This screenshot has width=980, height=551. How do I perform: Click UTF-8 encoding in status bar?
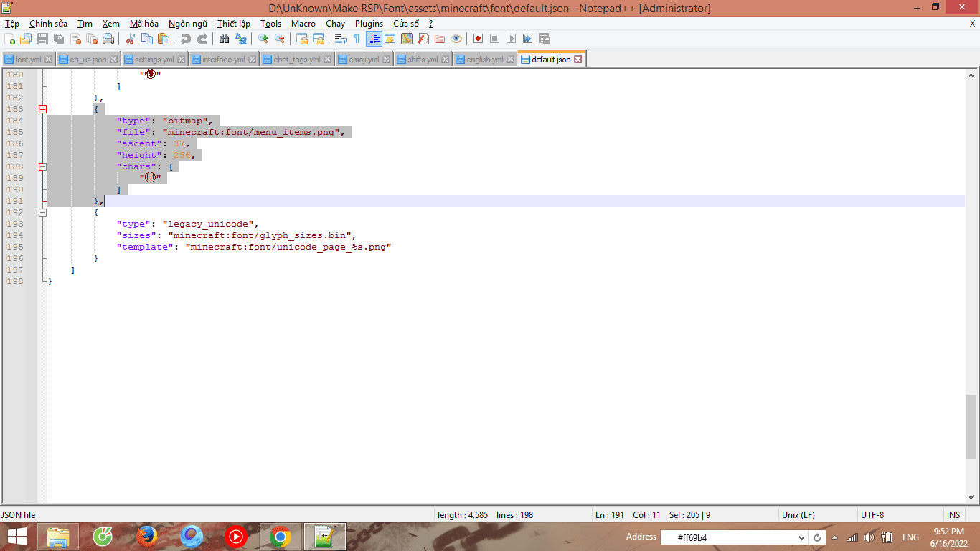[x=872, y=515]
